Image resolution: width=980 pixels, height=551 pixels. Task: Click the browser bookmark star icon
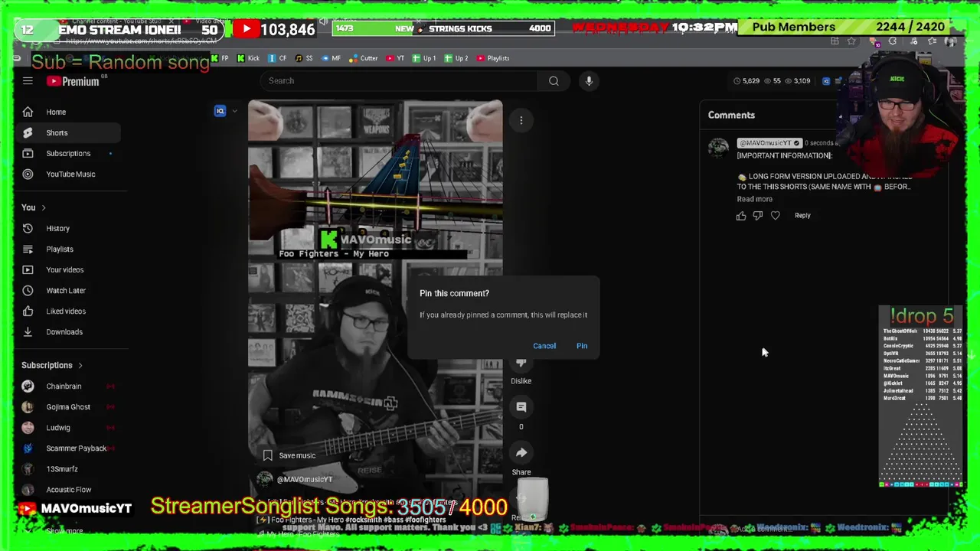[851, 41]
